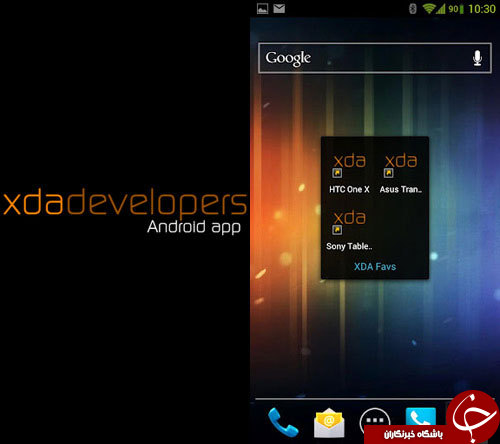Rename folder via XDA Favs label

pos(375,267)
